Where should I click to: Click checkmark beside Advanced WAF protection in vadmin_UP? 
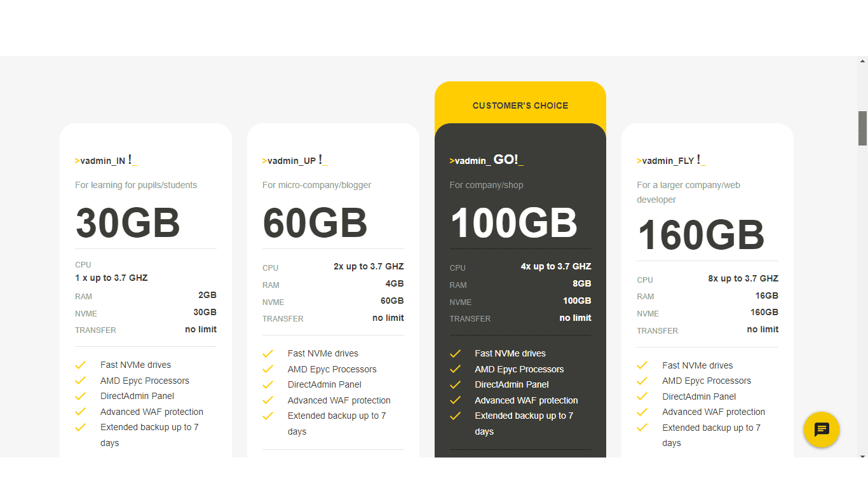[x=268, y=400]
